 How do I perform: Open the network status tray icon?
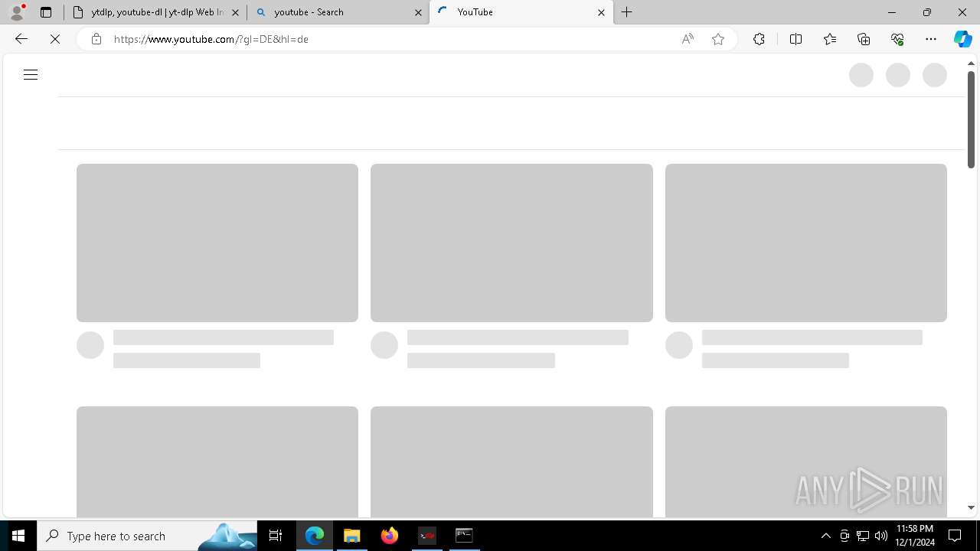click(863, 536)
